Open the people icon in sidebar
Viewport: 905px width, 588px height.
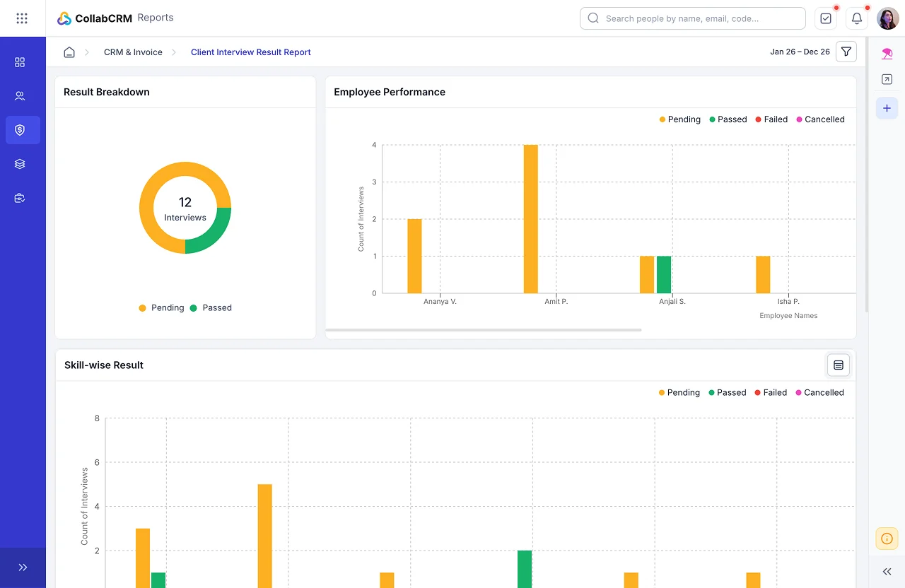click(x=20, y=96)
